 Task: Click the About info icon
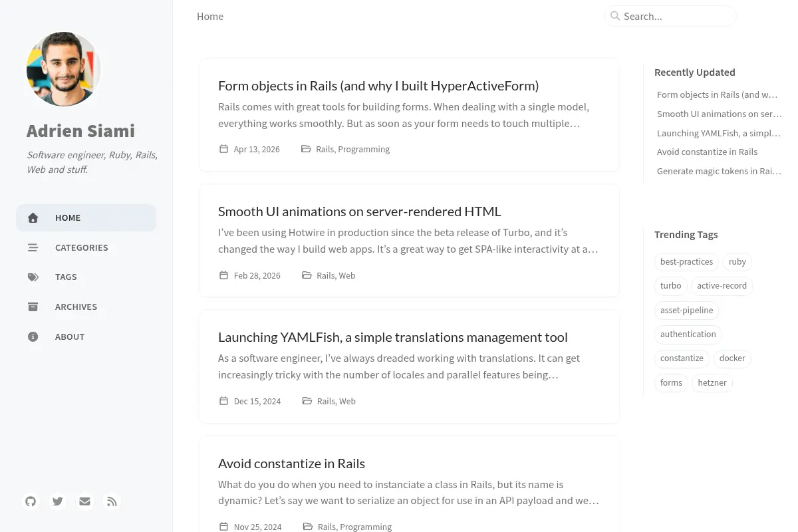(33, 337)
